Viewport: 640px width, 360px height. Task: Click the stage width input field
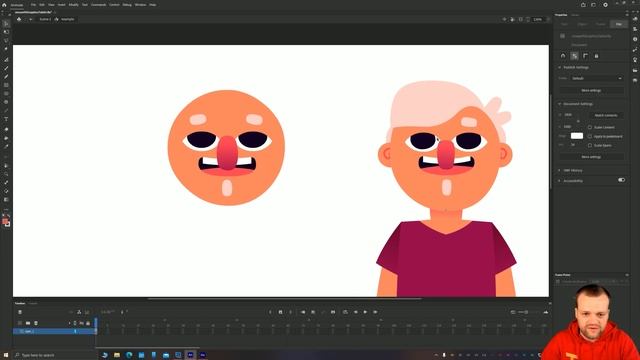(568, 115)
